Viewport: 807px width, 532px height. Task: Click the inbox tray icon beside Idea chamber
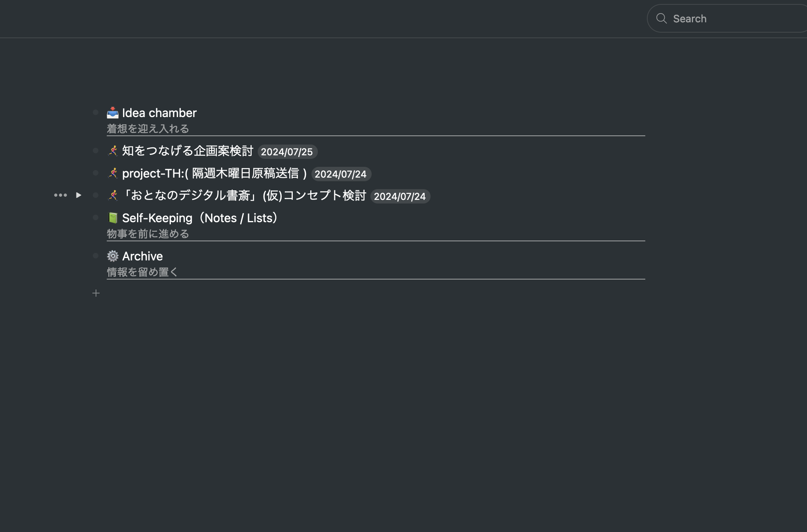click(113, 113)
